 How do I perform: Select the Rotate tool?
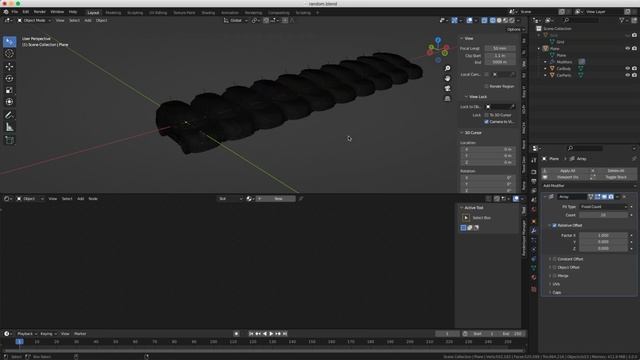click(9, 78)
